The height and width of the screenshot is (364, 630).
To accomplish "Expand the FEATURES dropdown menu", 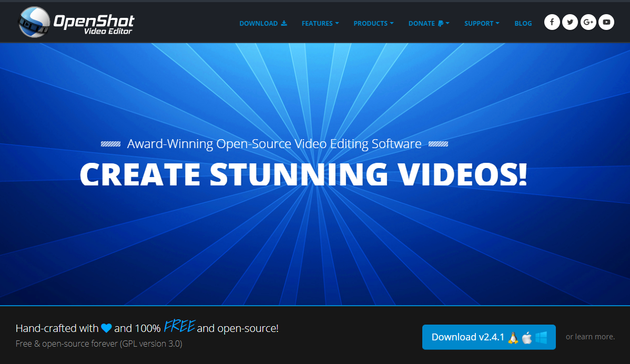I will coord(320,23).
